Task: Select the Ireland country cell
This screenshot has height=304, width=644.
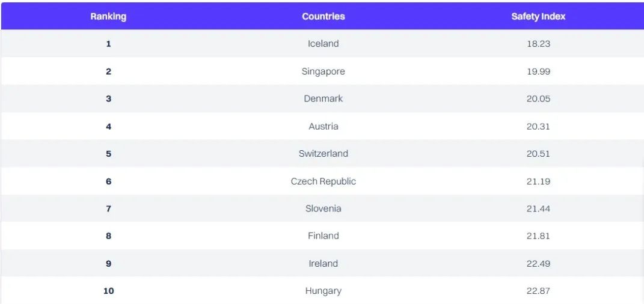Action: [324, 264]
